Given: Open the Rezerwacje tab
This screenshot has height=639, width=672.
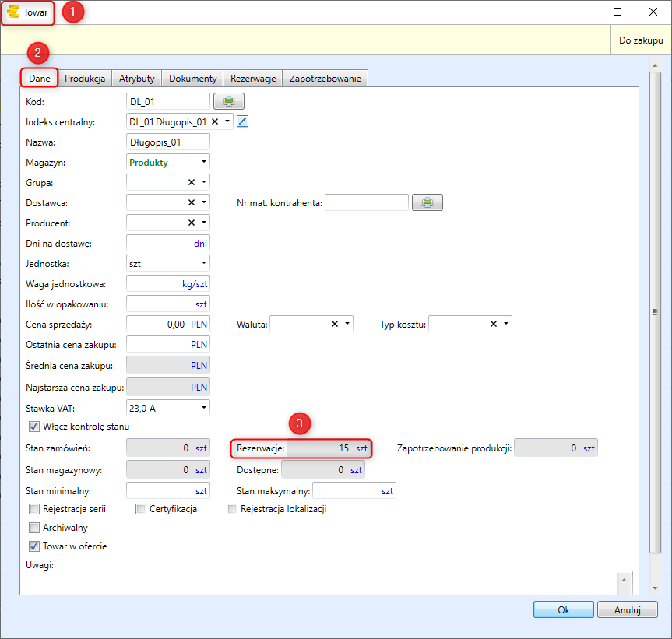Looking at the screenshot, I should [253, 79].
